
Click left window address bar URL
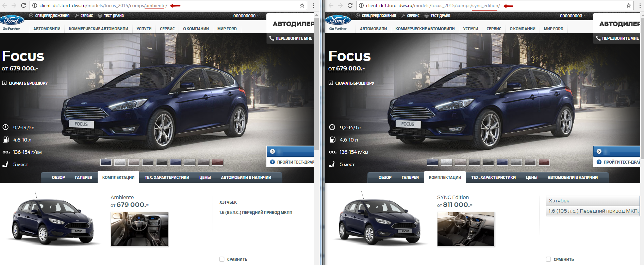click(x=103, y=5)
